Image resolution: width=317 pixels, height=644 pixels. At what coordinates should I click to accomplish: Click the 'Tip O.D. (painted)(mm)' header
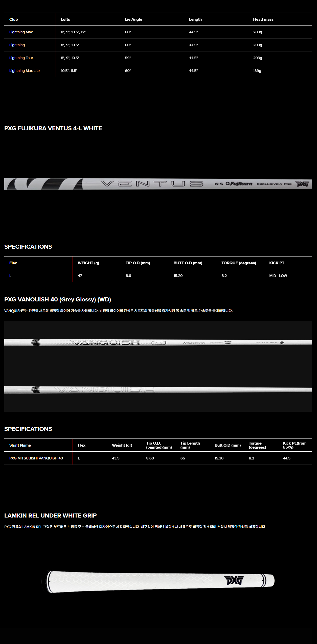(159, 445)
